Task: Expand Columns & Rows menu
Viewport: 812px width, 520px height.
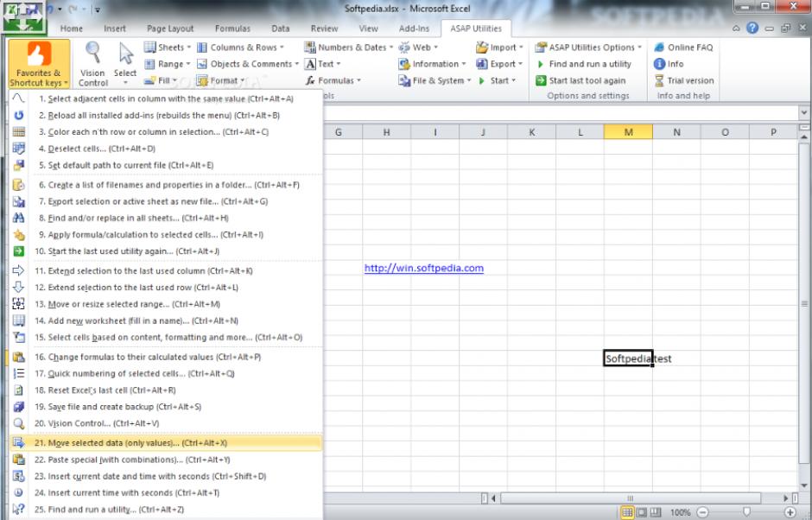Action: click(x=240, y=48)
